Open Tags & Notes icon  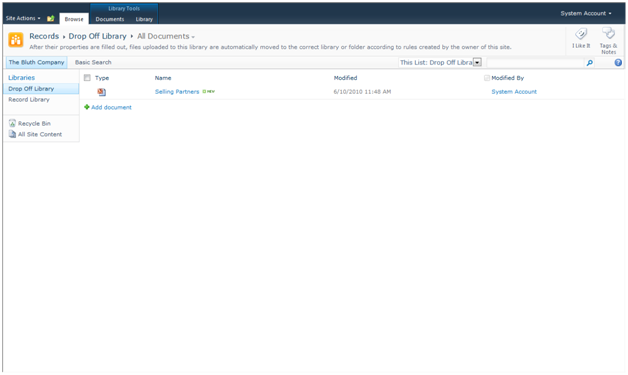(x=608, y=33)
